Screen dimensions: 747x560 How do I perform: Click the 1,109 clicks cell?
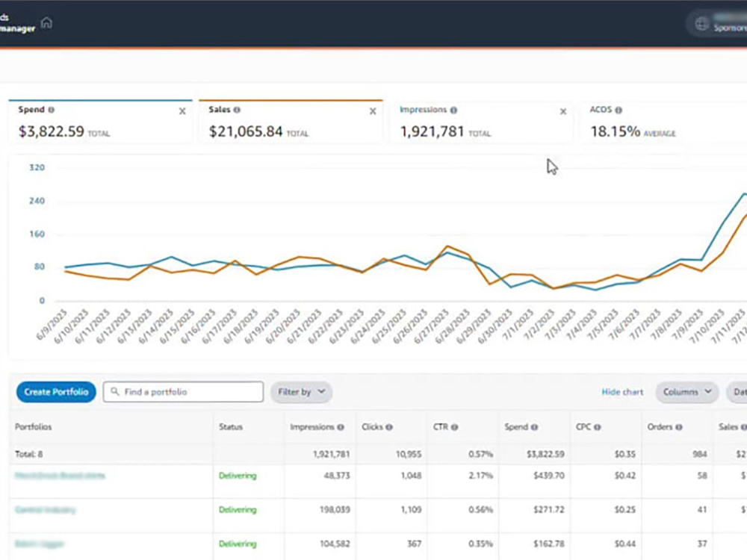click(411, 509)
